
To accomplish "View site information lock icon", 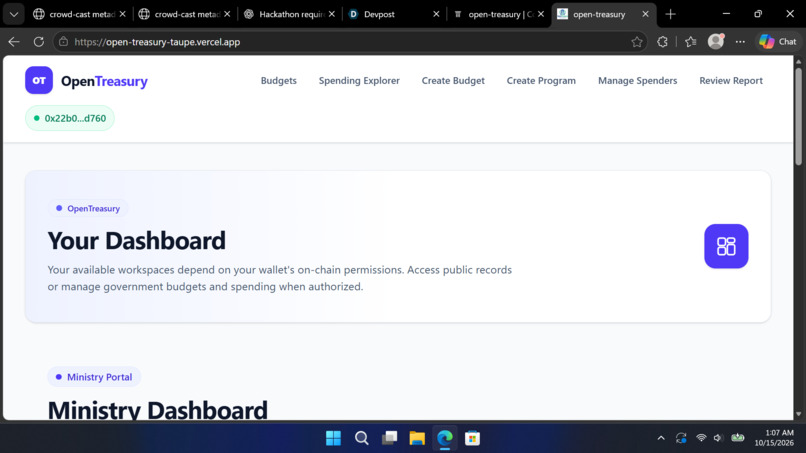I will (63, 42).
